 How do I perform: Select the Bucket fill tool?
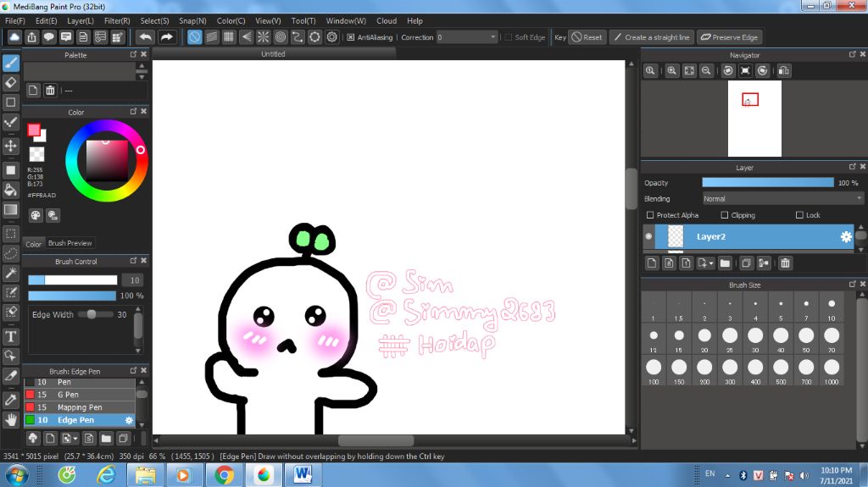pos(11,190)
